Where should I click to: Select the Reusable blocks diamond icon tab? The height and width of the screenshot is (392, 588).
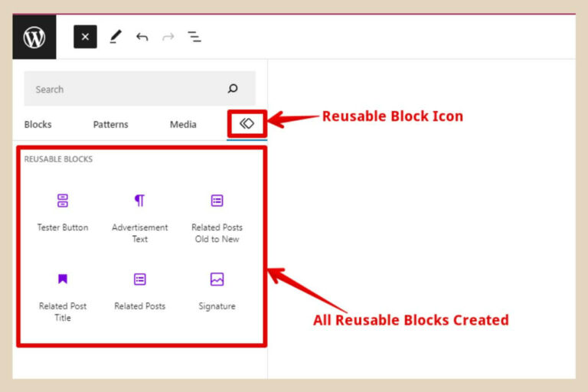[247, 123]
